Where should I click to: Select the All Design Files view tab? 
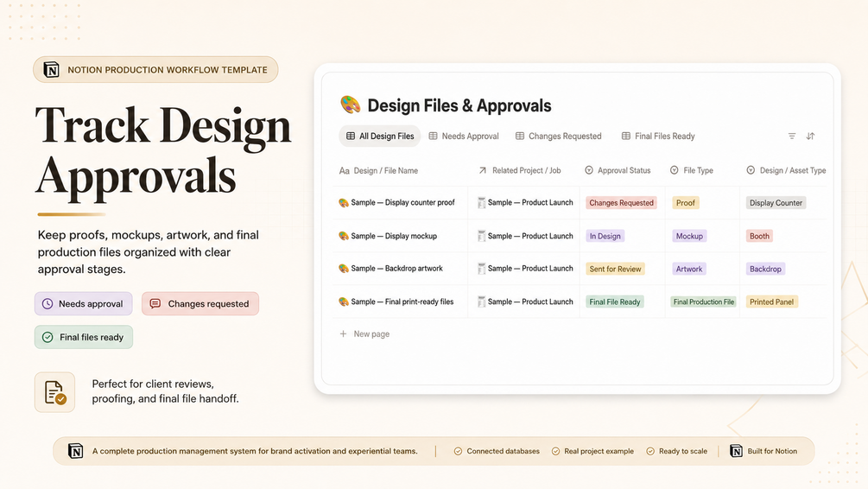pyautogui.click(x=380, y=137)
